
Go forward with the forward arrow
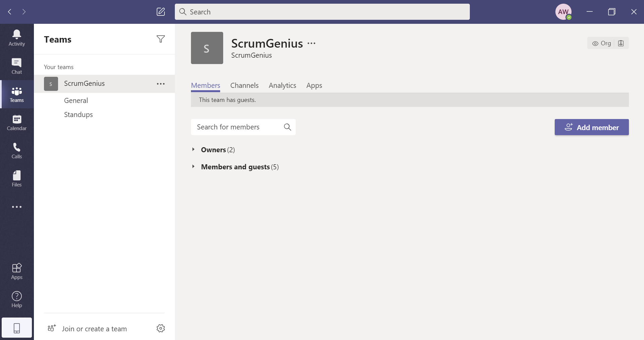24,12
